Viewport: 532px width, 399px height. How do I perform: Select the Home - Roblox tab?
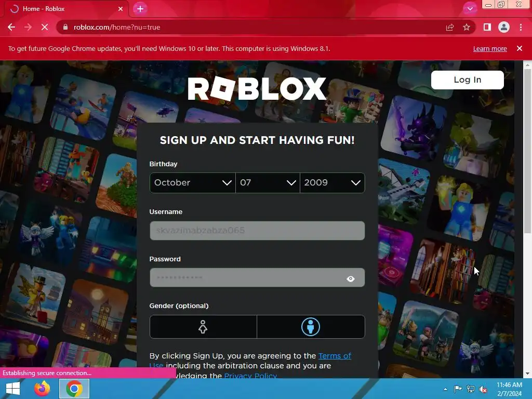66,9
